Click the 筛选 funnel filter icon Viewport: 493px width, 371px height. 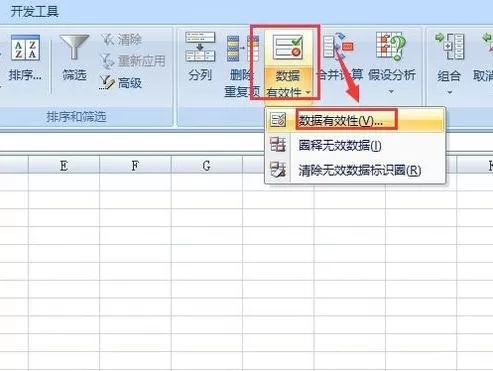[x=74, y=47]
